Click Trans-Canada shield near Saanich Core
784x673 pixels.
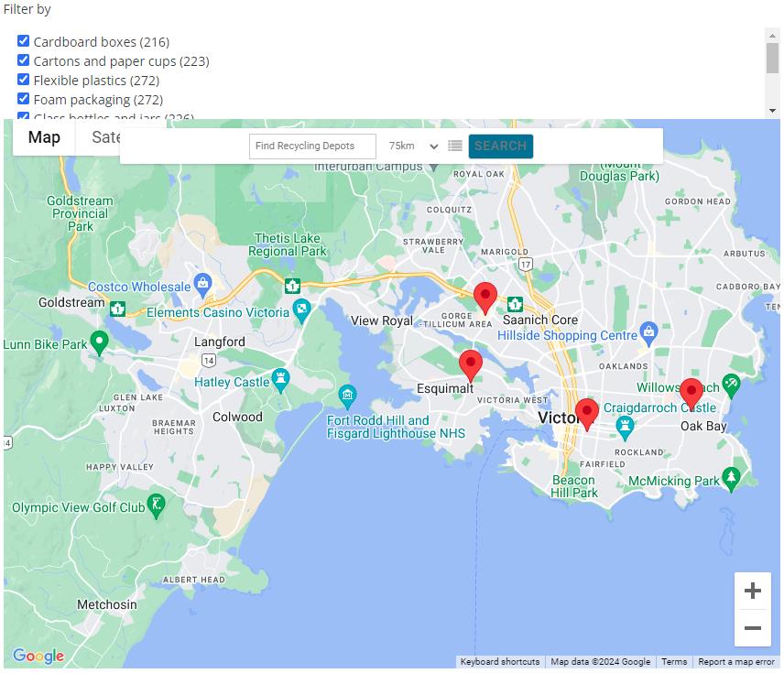click(515, 303)
